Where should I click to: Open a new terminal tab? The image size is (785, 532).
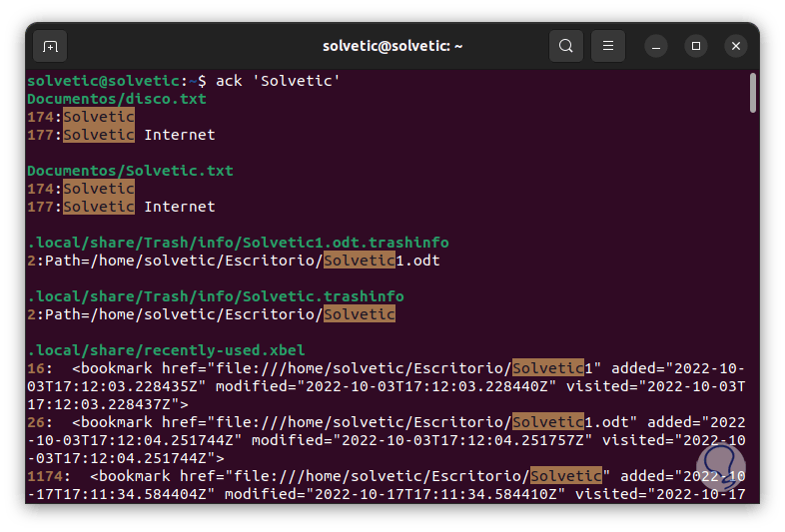tap(50, 46)
